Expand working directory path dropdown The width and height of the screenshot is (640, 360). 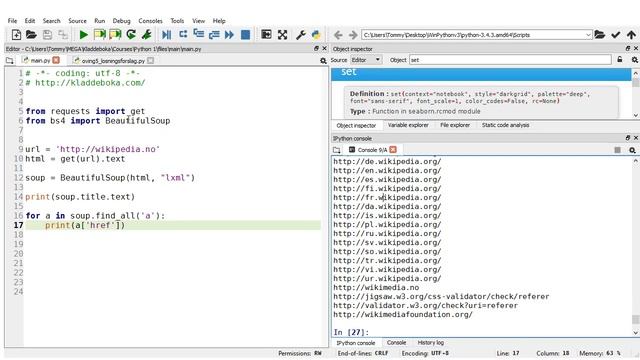click(x=588, y=35)
